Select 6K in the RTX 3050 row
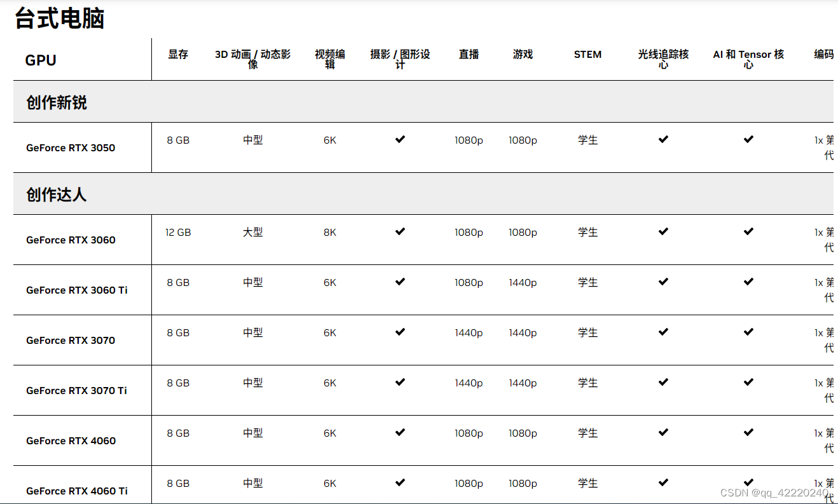The image size is (838, 504). pyautogui.click(x=330, y=140)
